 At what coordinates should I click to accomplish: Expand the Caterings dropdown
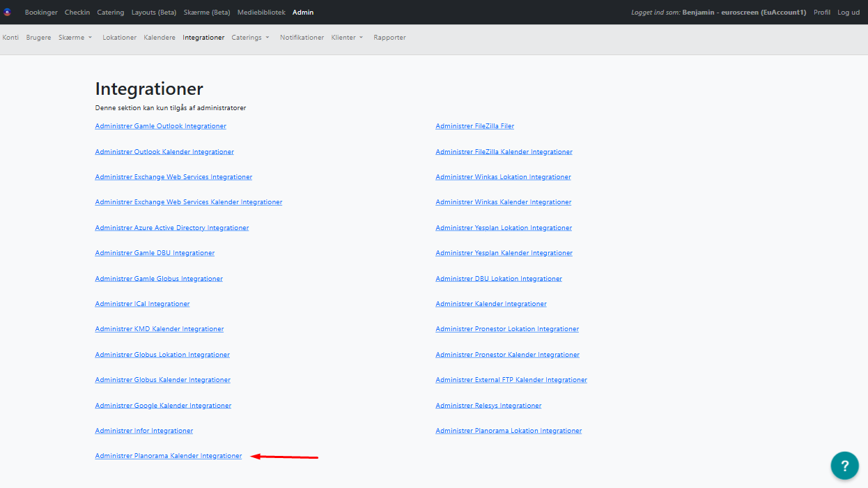point(251,38)
